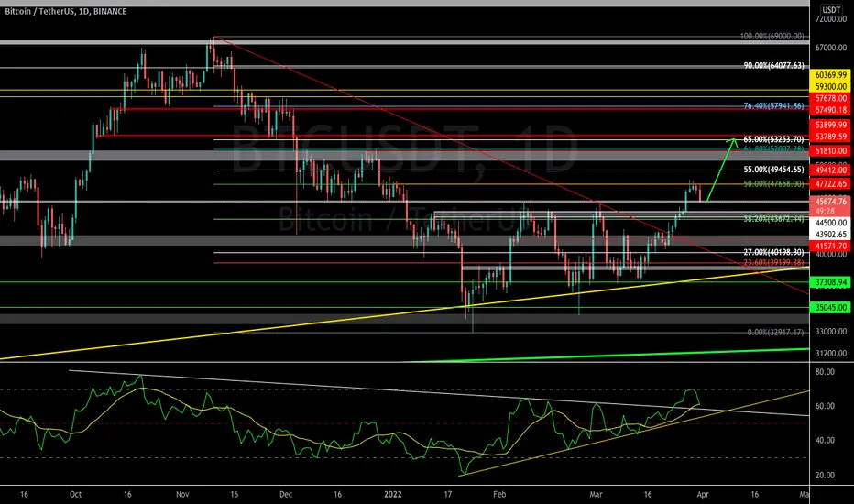Click the 2022 label on the time axis
The height and width of the screenshot is (504, 854).
[x=393, y=495]
